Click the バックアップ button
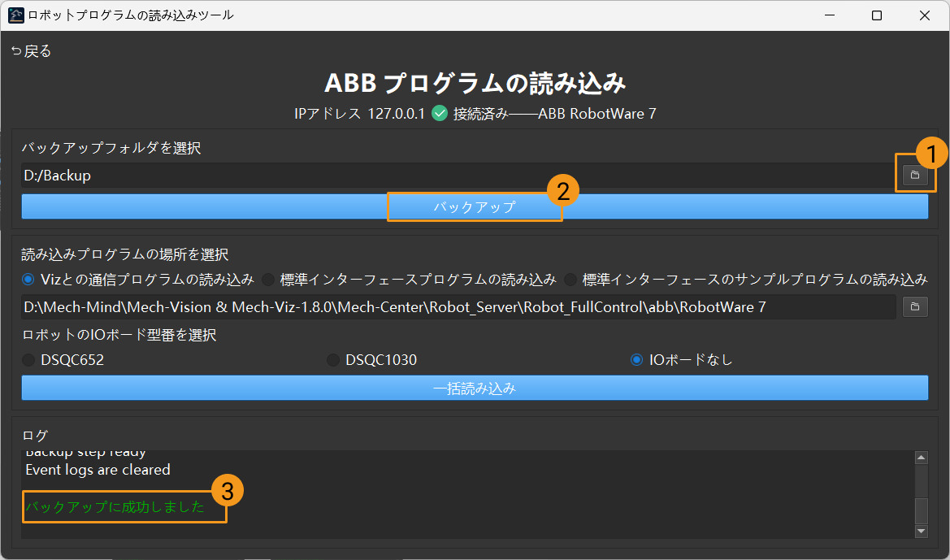This screenshot has width=950, height=560. click(475, 206)
